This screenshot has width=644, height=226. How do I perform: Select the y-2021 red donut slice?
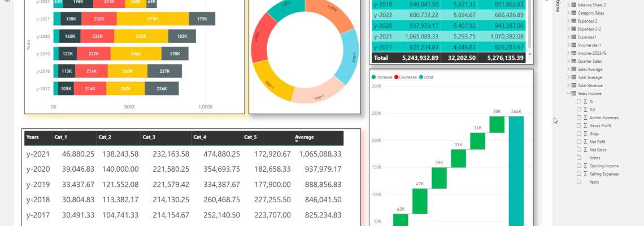tap(259, 39)
